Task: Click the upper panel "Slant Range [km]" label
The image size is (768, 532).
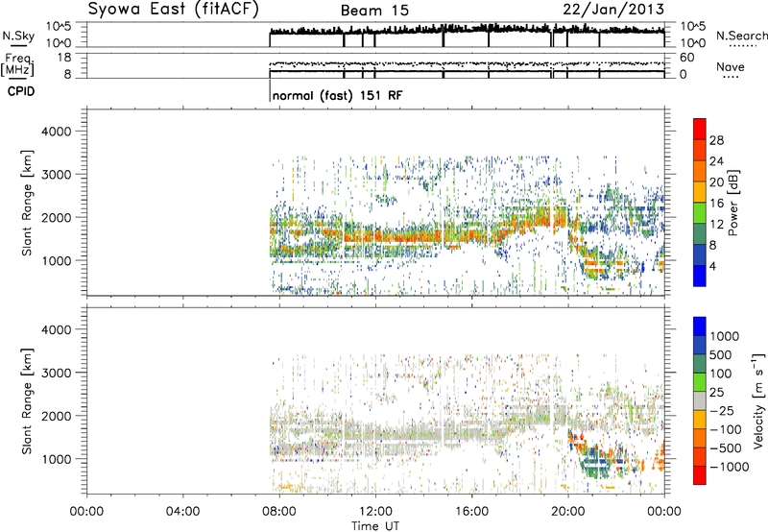Action: click(x=27, y=203)
